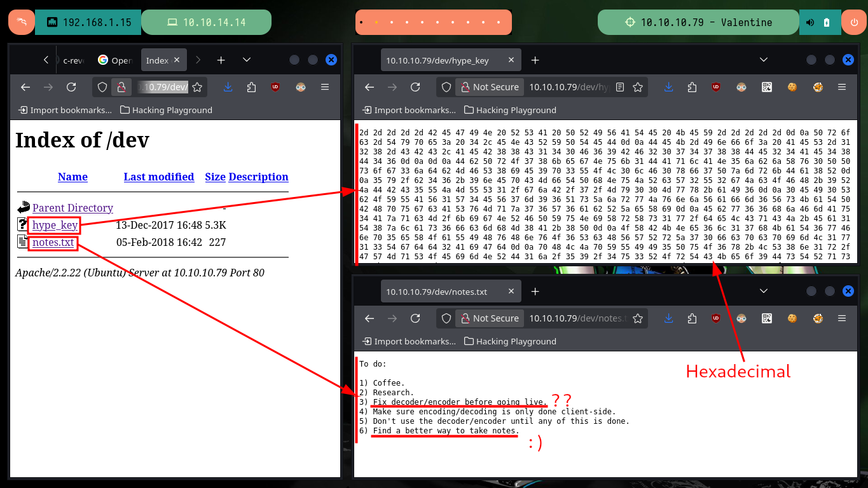Bookmark the hype_key page

point(638,87)
